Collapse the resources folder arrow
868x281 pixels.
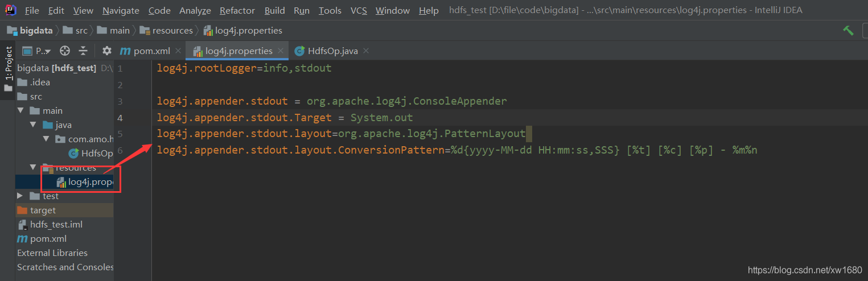[34, 168]
